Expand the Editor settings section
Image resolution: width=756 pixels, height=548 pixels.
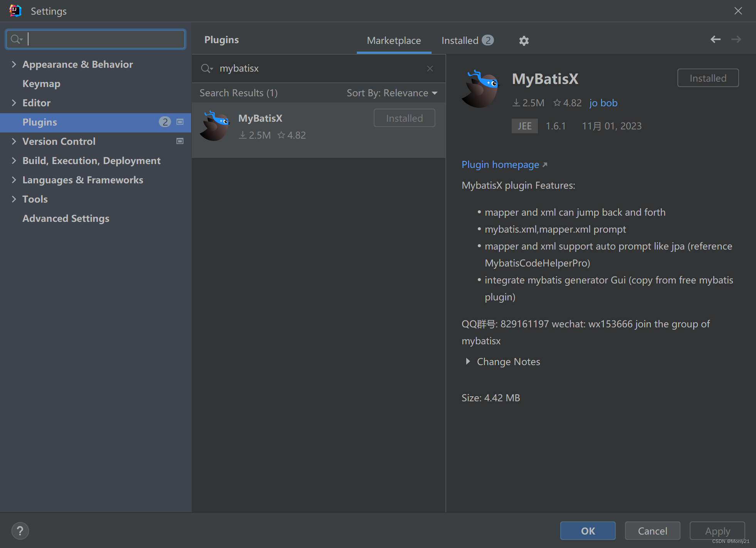click(14, 103)
